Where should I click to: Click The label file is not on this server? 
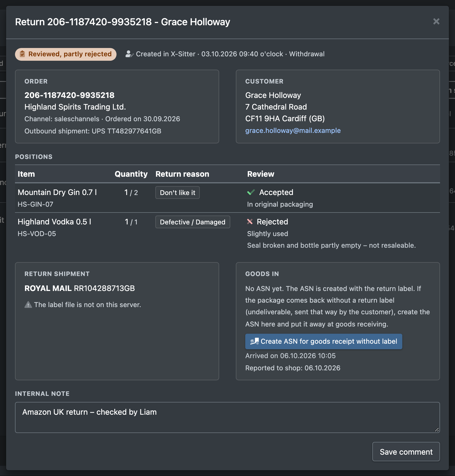(x=87, y=305)
